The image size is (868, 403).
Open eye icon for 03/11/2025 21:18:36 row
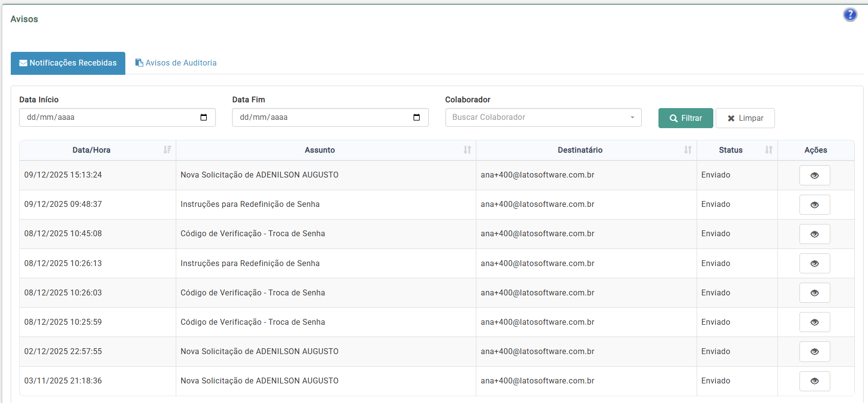click(x=814, y=381)
